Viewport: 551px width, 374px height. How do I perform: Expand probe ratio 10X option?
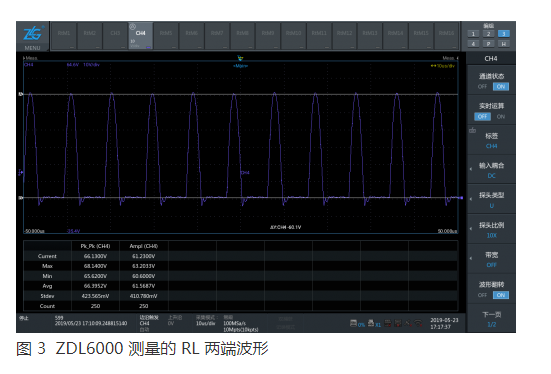click(491, 230)
